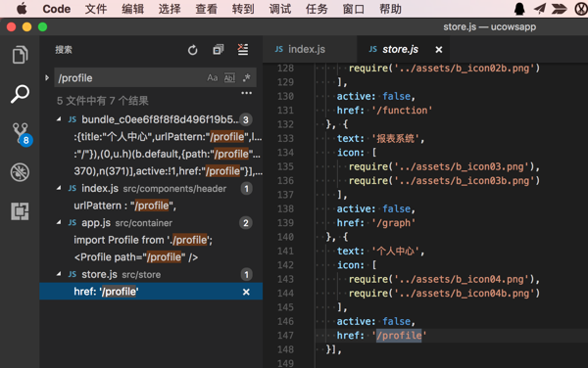Collapse all search results icon
The width and height of the screenshot is (588, 368).
[219, 49]
